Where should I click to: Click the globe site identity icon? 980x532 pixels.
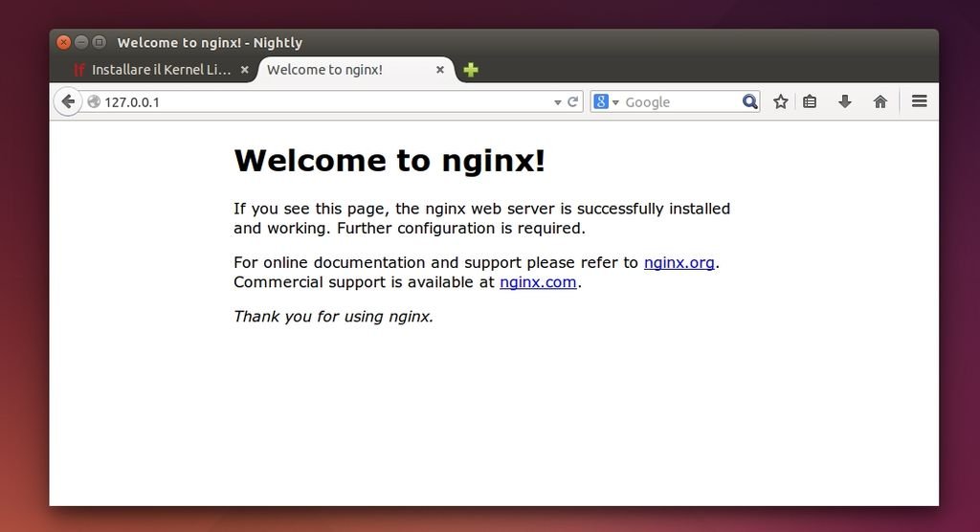(94, 101)
